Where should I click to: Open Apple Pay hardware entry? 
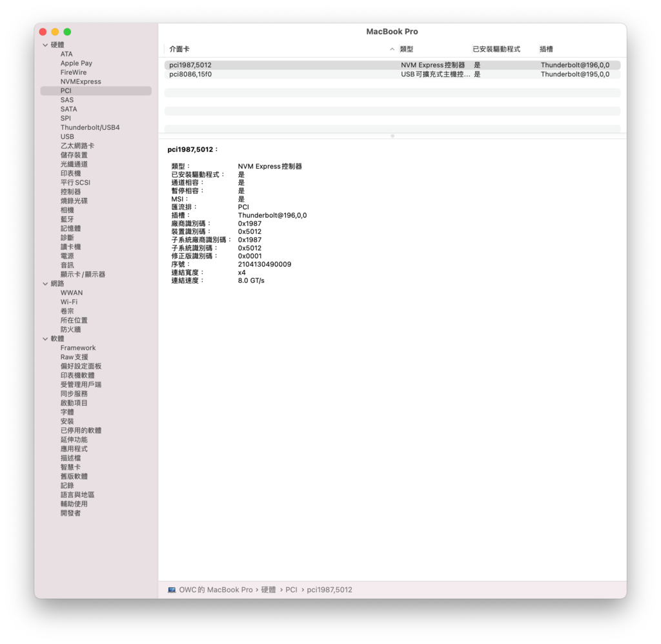(76, 63)
